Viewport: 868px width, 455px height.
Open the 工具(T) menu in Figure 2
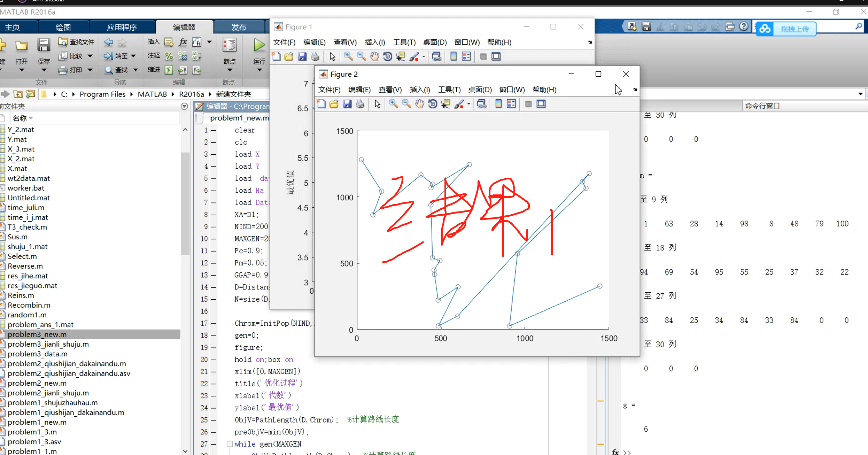[449, 90]
